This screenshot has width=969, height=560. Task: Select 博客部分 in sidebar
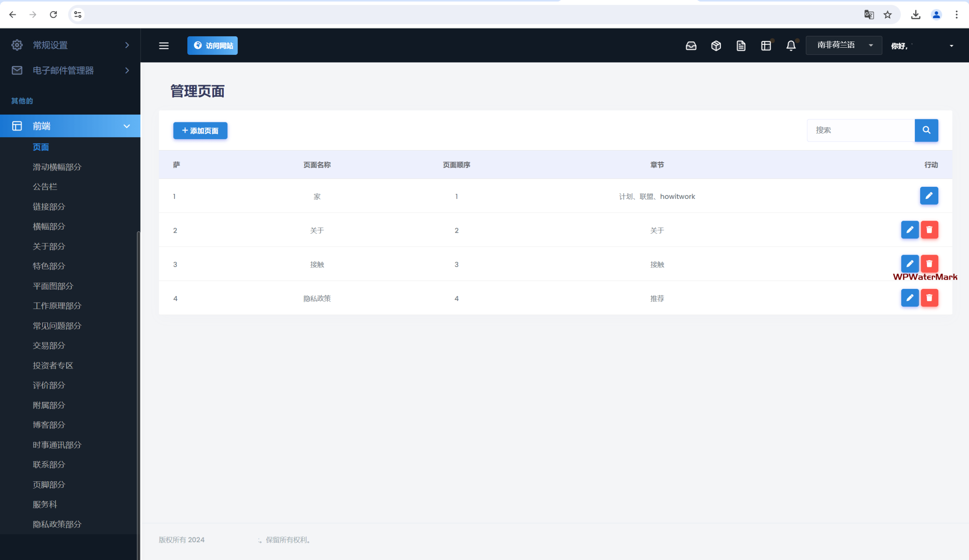pyautogui.click(x=49, y=425)
